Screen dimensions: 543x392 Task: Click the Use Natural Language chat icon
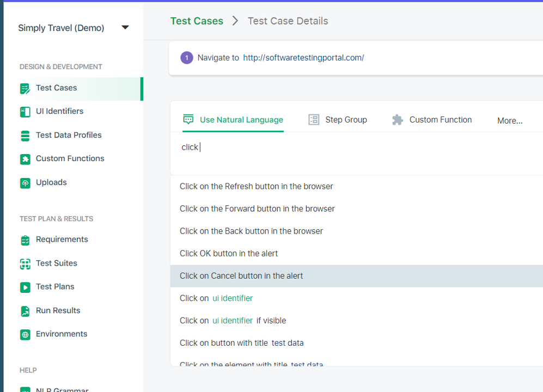tap(188, 119)
